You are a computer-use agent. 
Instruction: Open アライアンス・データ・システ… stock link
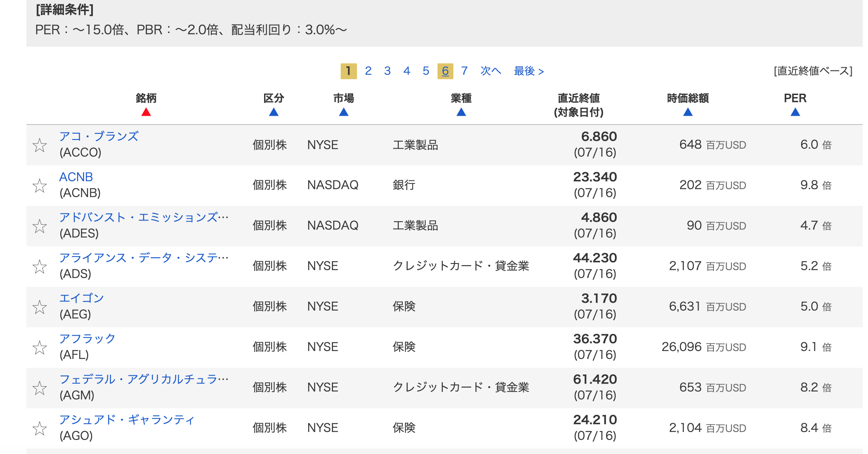point(143,258)
